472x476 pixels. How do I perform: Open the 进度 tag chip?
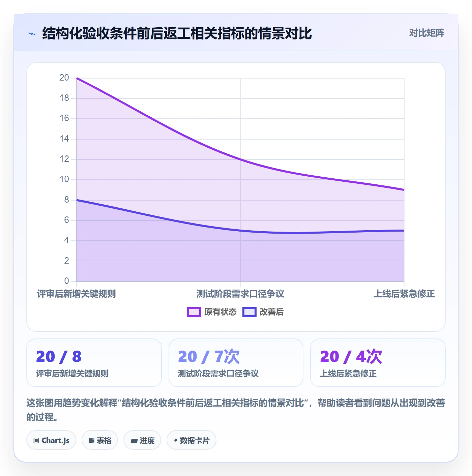(142, 440)
